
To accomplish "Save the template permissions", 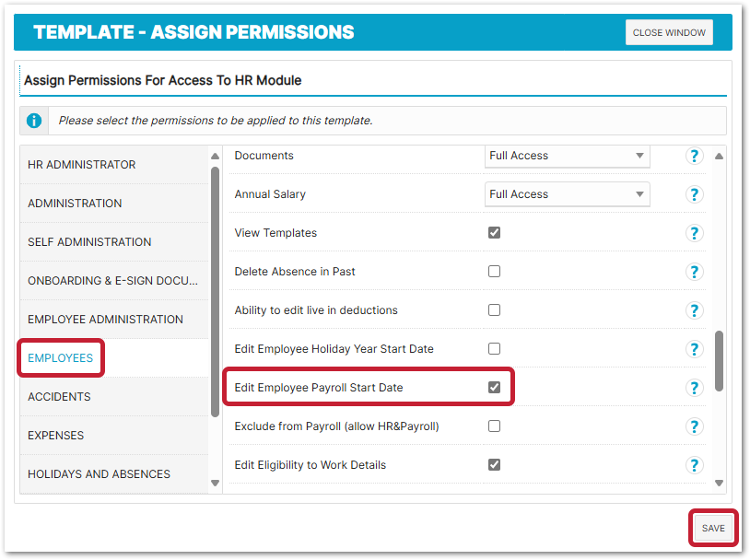I will 713,529.
